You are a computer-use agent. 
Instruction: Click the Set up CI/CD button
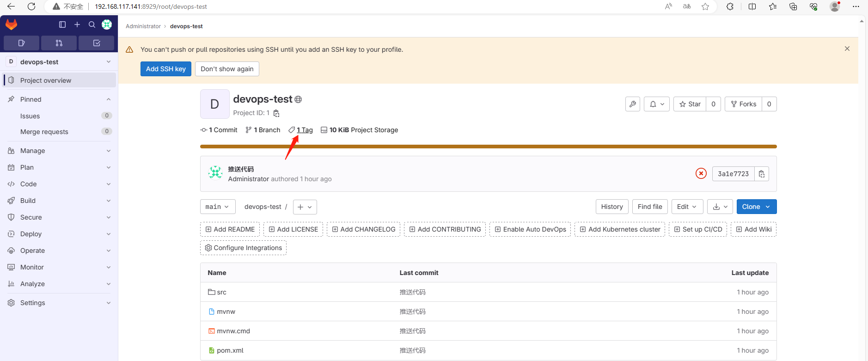(x=698, y=229)
